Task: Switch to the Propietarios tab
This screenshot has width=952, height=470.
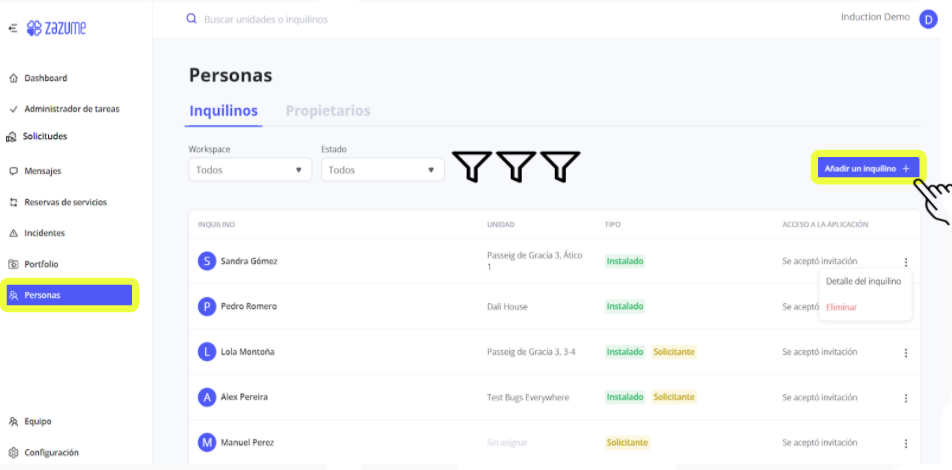Action: coord(328,111)
